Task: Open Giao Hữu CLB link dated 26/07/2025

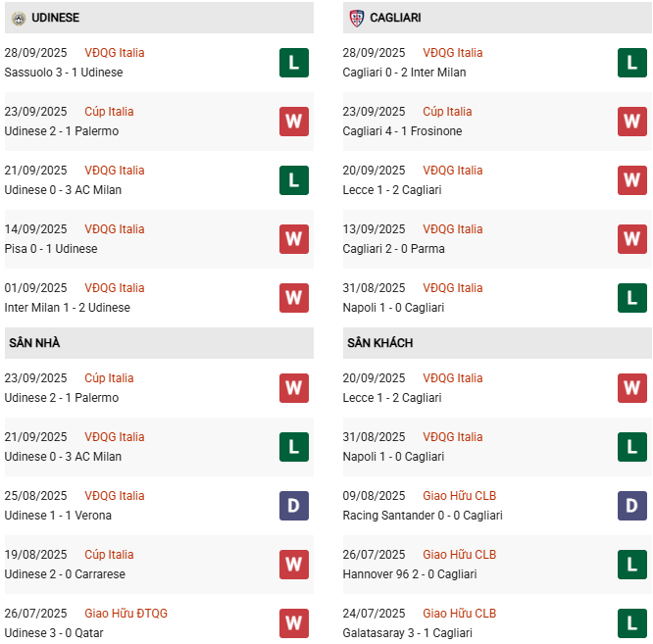Action: (461, 555)
